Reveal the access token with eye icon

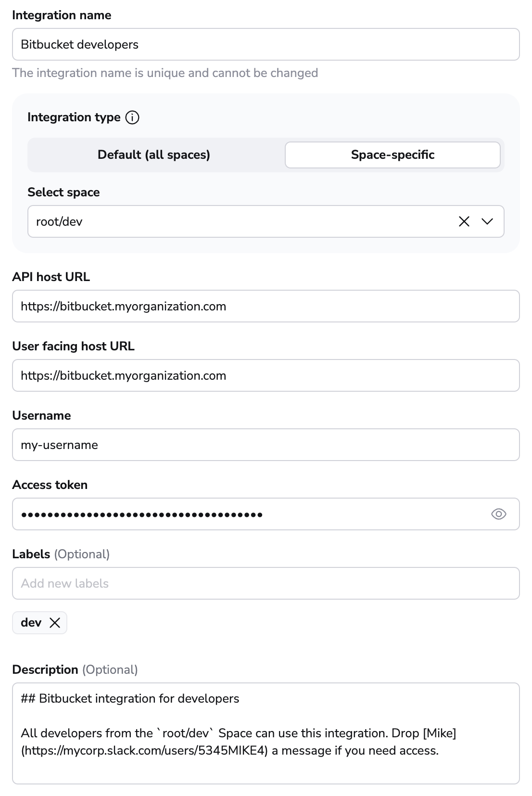point(499,514)
